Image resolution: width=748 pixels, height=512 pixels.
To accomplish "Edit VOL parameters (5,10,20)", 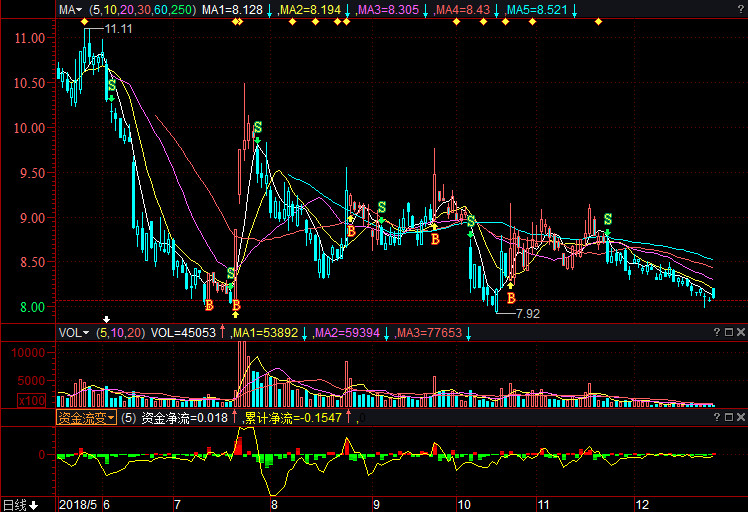I will point(121,332).
